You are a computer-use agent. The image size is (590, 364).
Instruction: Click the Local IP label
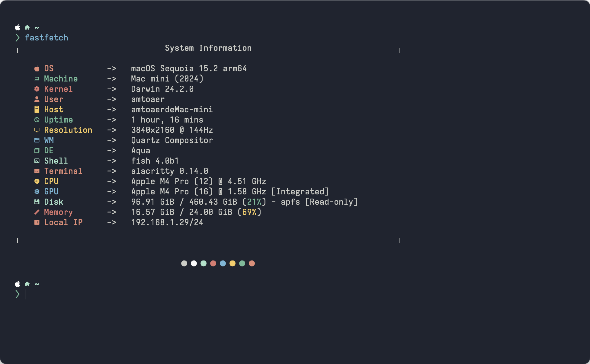tap(63, 222)
